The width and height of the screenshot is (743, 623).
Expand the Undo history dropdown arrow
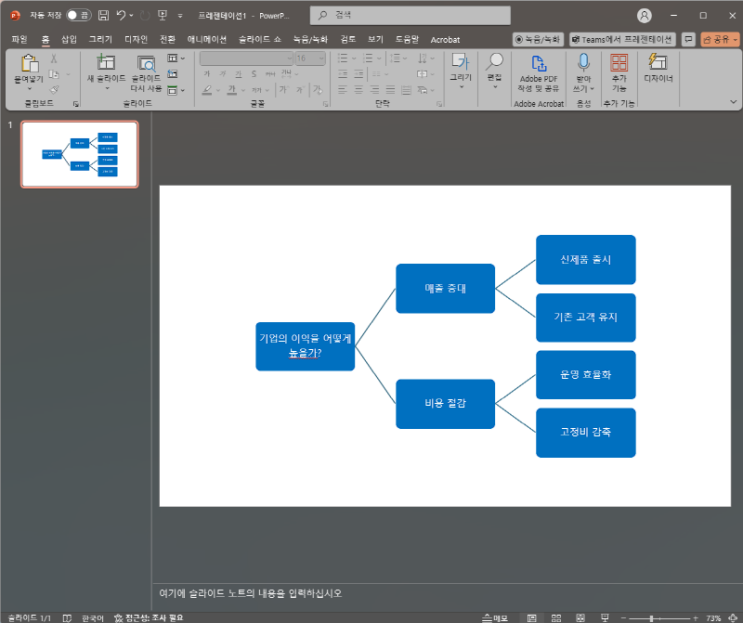pos(131,16)
